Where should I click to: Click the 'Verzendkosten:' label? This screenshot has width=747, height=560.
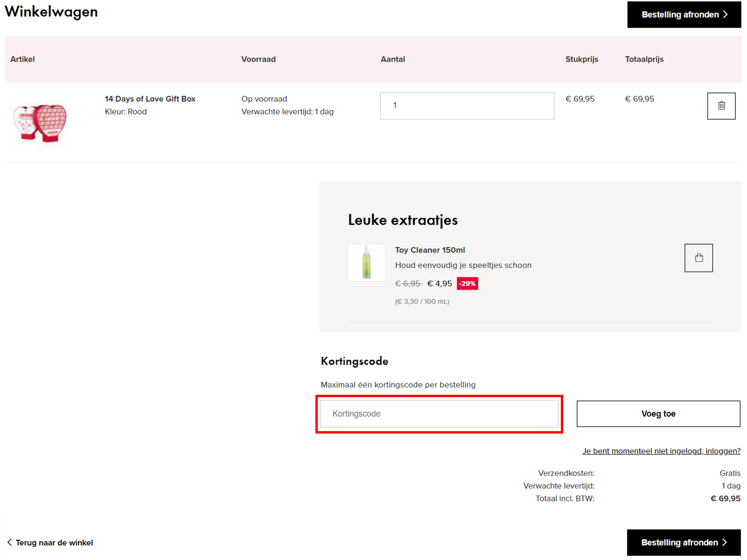coord(566,473)
